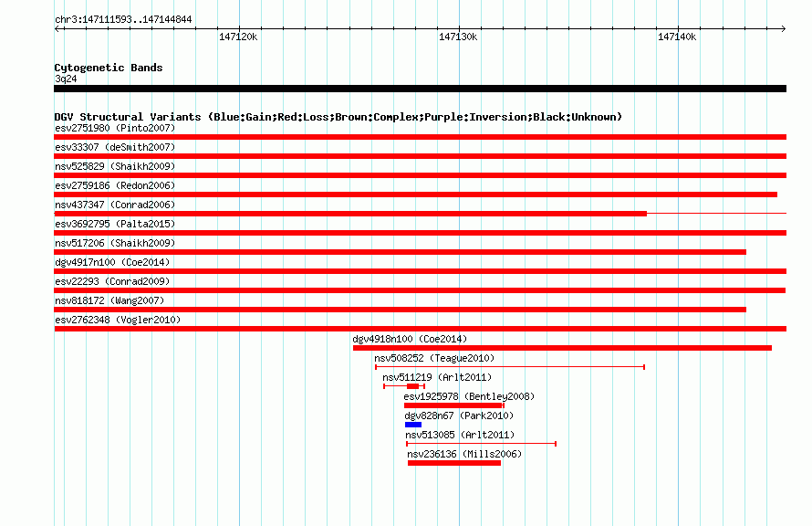Click the 147120k ruler tick label
812x526 pixels.
click(x=238, y=37)
